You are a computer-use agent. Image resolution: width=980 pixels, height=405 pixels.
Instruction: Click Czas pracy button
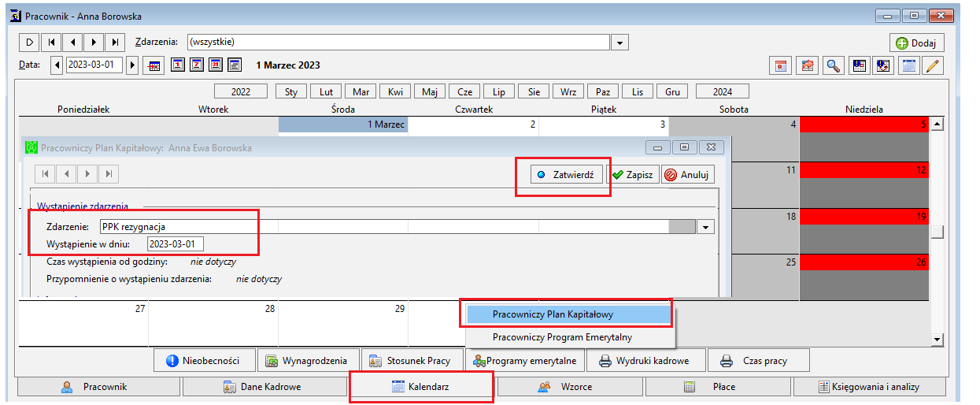coord(758,361)
